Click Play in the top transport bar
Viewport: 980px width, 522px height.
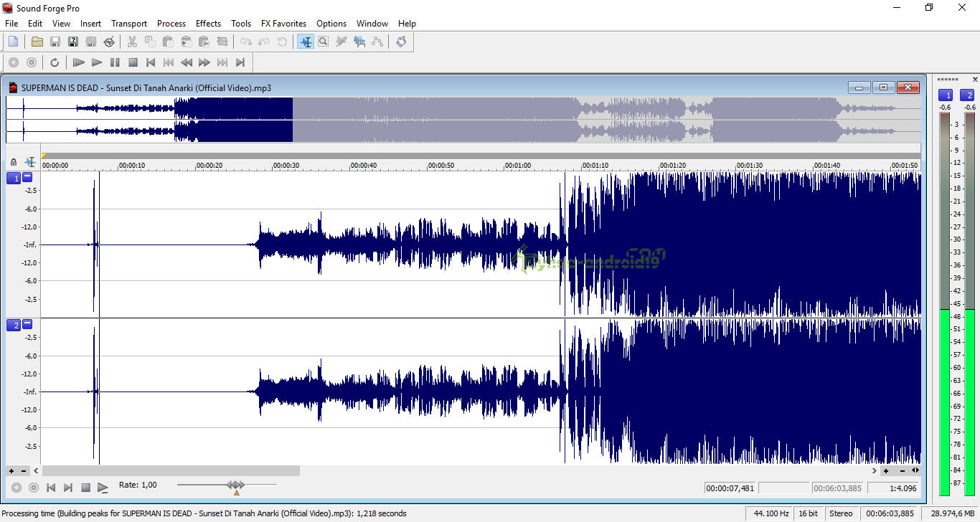[x=97, y=62]
